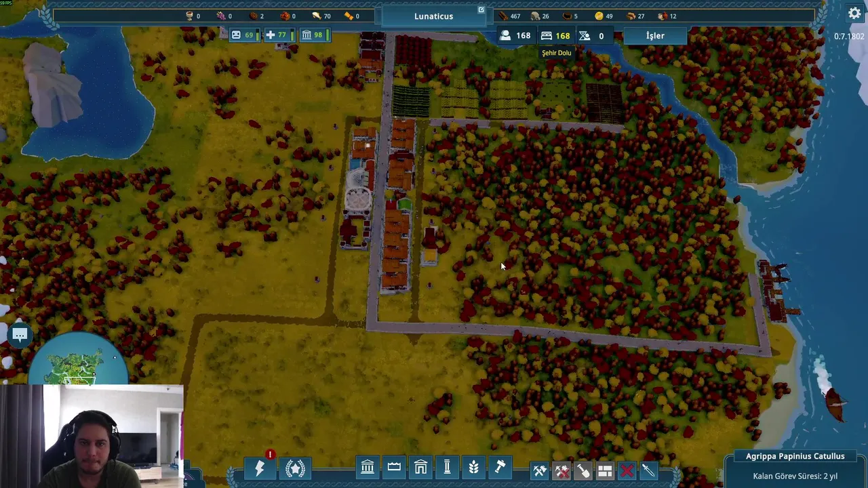Click the wood logs resource 467
868x488 pixels.
(x=510, y=16)
